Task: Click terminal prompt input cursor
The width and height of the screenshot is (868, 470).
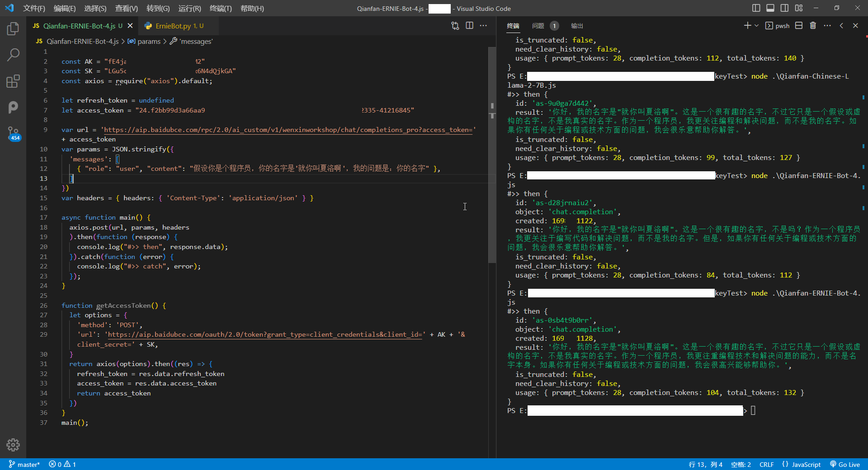Action: (x=753, y=410)
